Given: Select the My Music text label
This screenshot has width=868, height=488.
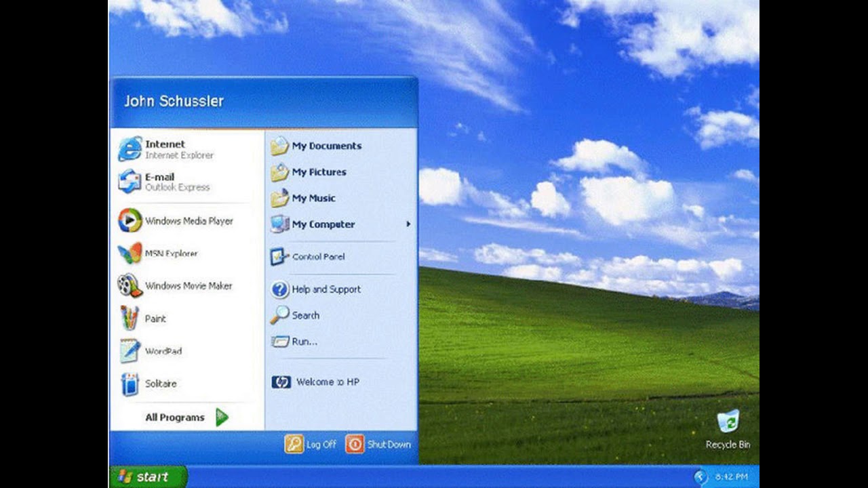Looking at the screenshot, I should 314,198.
